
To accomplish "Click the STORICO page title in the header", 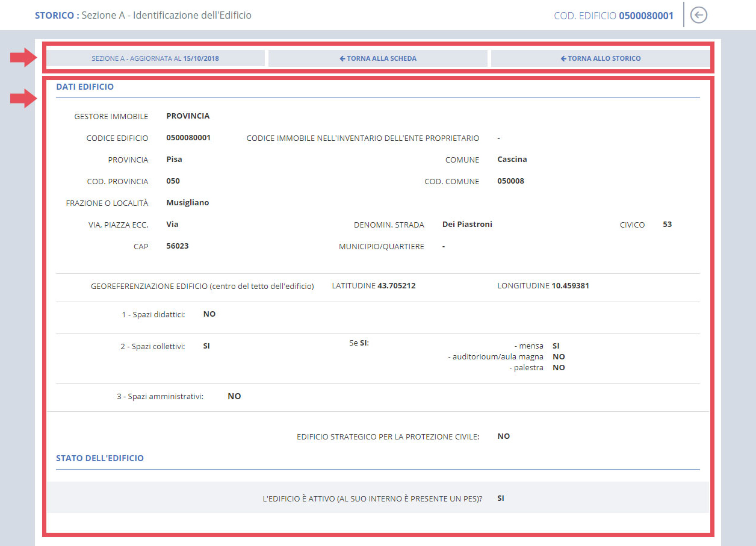I will coord(57,15).
